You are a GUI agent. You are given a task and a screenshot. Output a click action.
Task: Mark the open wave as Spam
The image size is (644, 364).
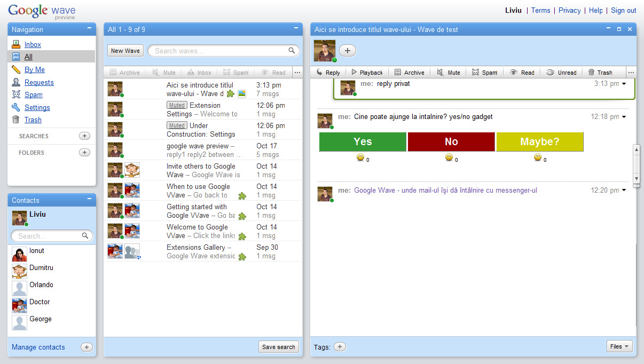point(484,73)
